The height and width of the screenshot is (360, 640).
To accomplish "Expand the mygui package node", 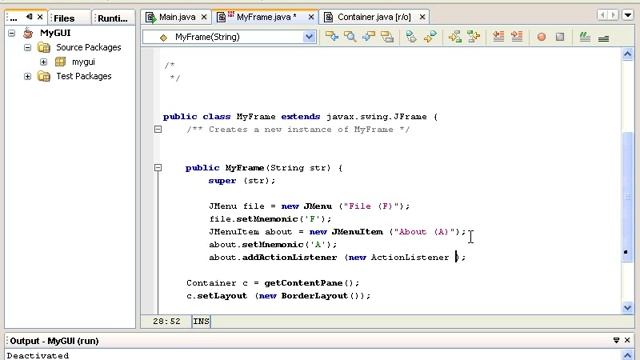I will click(x=43, y=62).
